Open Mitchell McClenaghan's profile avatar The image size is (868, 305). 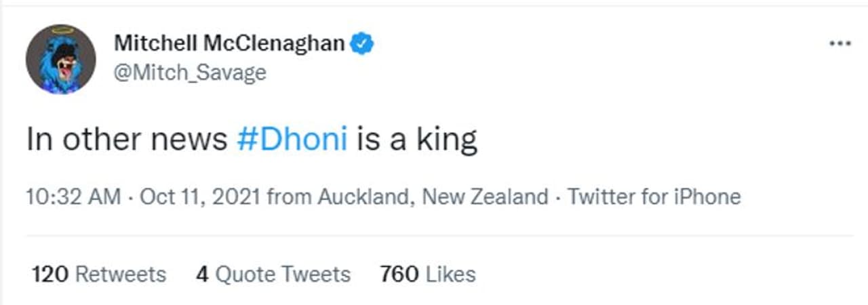[60, 60]
